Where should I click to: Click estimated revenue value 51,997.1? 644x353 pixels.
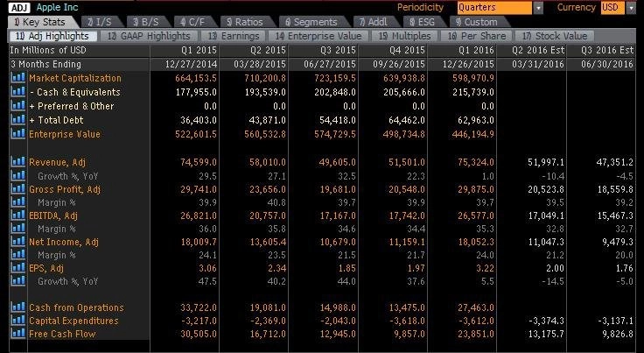tap(546, 162)
